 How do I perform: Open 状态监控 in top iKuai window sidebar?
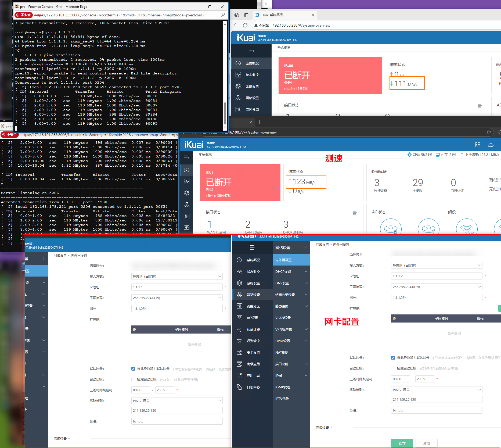tap(252, 75)
